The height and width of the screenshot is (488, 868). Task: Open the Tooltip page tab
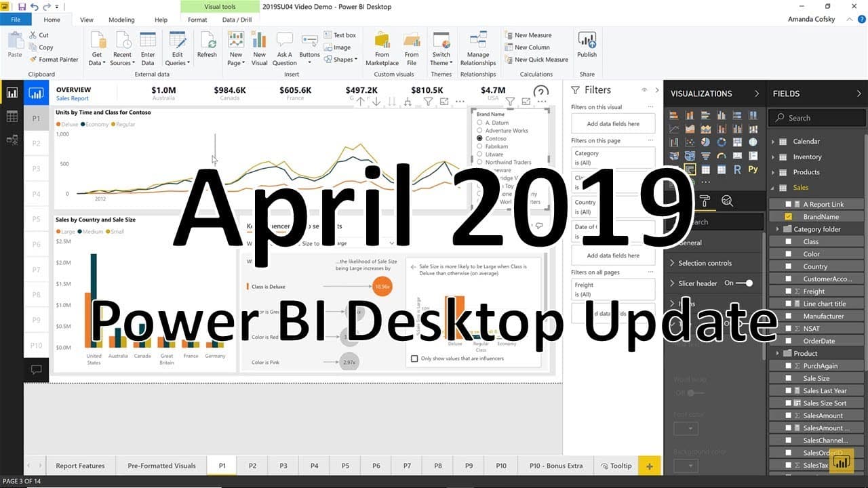point(615,466)
